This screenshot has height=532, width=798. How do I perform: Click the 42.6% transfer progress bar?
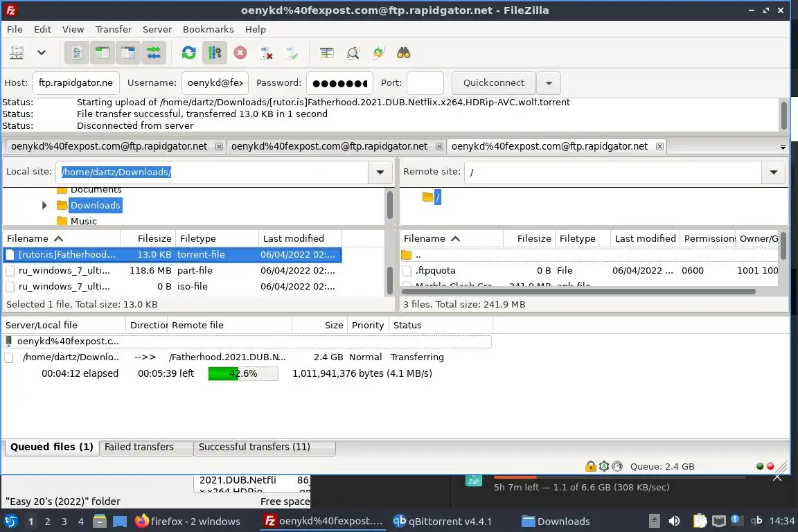pos(242,373)
